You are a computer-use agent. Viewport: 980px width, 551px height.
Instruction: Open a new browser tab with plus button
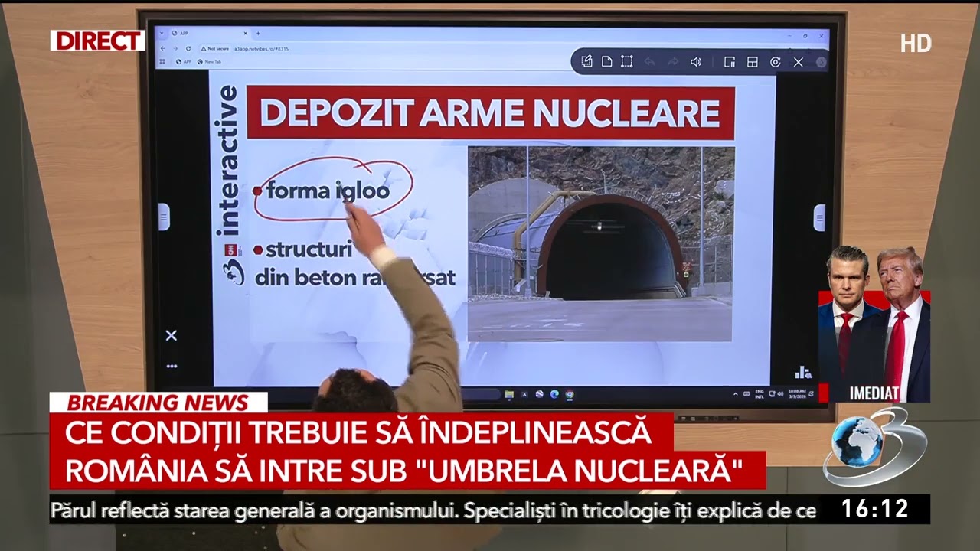258,34
